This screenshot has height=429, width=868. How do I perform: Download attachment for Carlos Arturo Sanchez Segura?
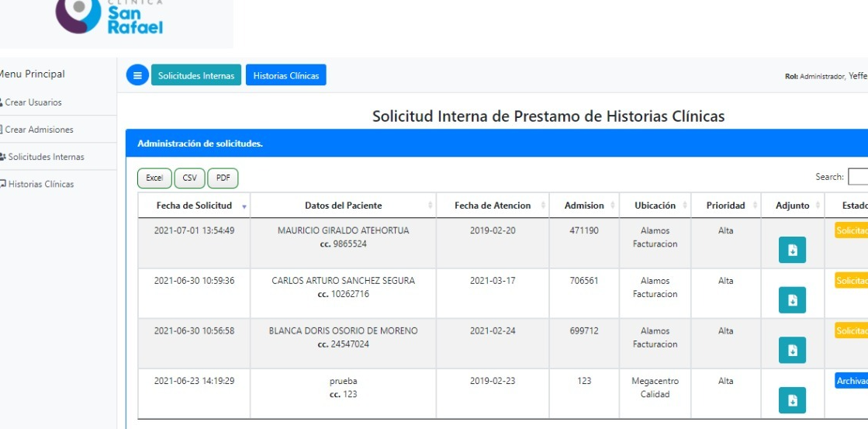pos(792,300)
